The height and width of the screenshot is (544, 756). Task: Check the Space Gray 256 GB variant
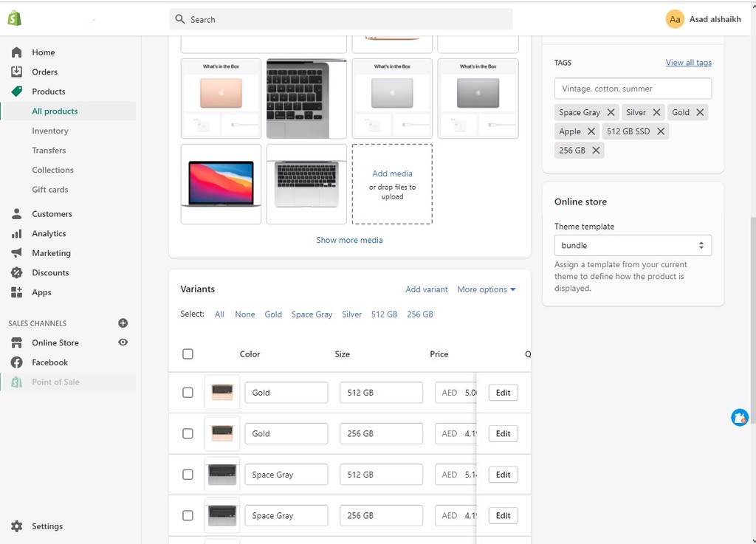pyautogui.click(x=188, y=515)
